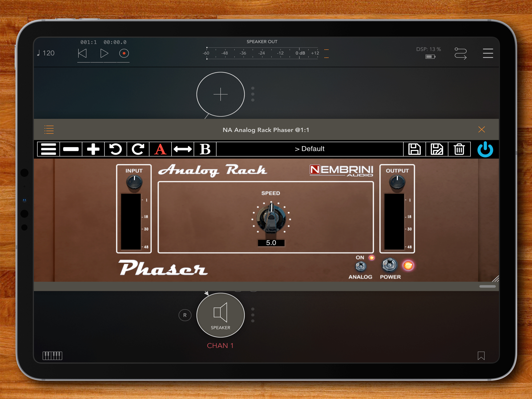Screen dimensions: 532x399
Task: Toggle the ANALOG switch
Action: pos(360,266)
